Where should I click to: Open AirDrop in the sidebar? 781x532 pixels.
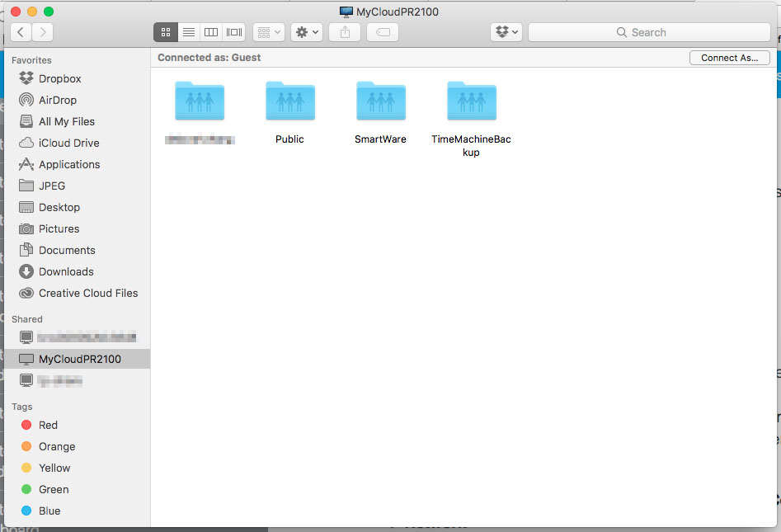(x=77, y=100)
